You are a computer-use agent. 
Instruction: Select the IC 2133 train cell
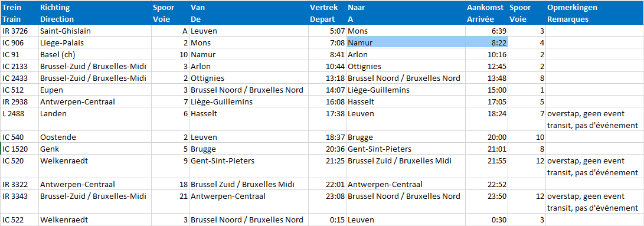[x=19, y=66]
